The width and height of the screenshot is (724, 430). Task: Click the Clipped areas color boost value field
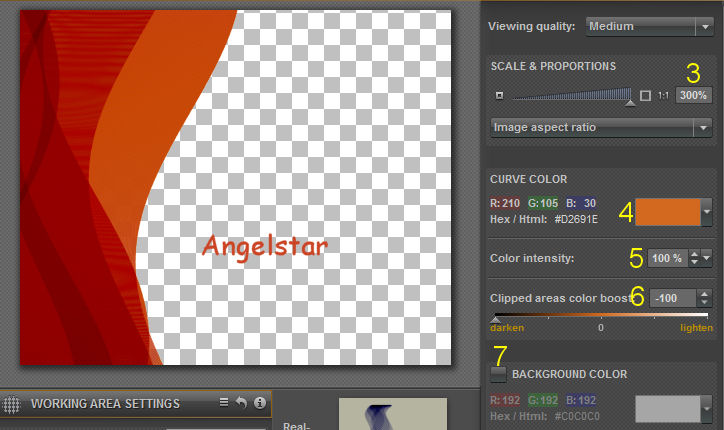671,298
